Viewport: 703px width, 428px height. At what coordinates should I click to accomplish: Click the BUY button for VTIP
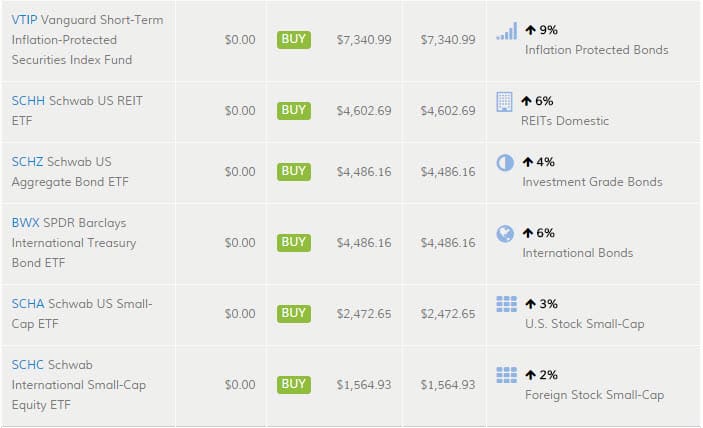tap(294, 39)
